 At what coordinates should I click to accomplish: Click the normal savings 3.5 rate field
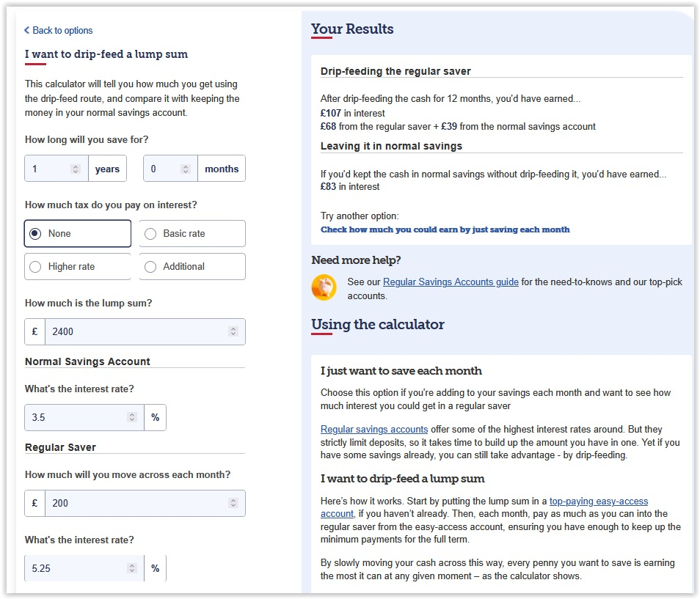pos(84,417)
